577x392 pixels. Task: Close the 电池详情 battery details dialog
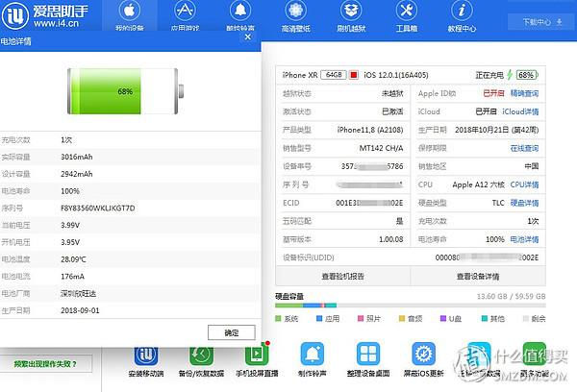coord(248,37)
